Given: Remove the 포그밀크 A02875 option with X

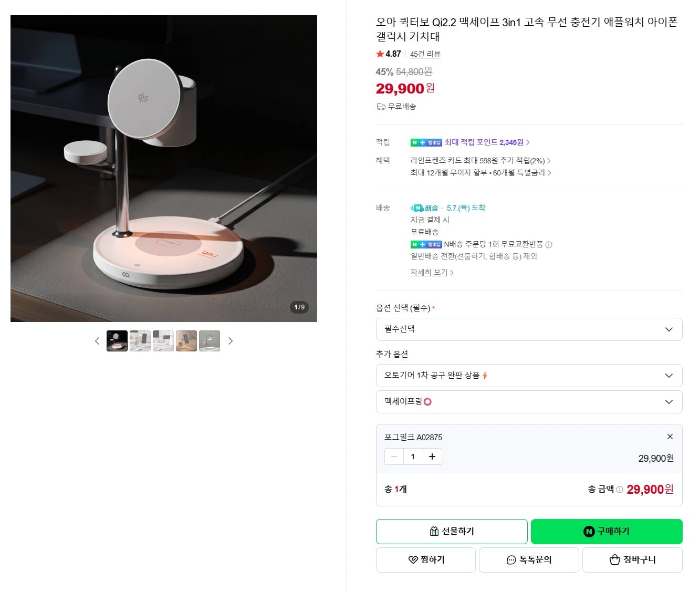Looking at the screenshot, I should click(x=670, y=437).
